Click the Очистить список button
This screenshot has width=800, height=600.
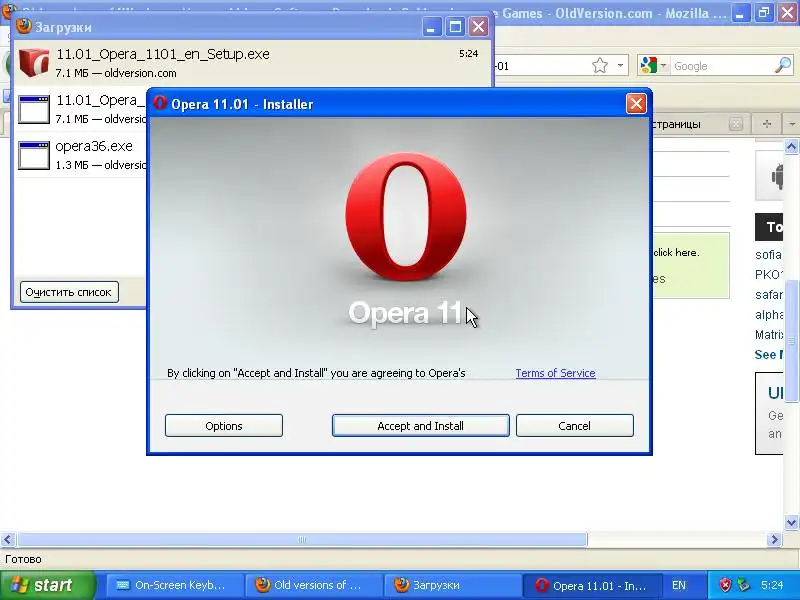(69, 292)
